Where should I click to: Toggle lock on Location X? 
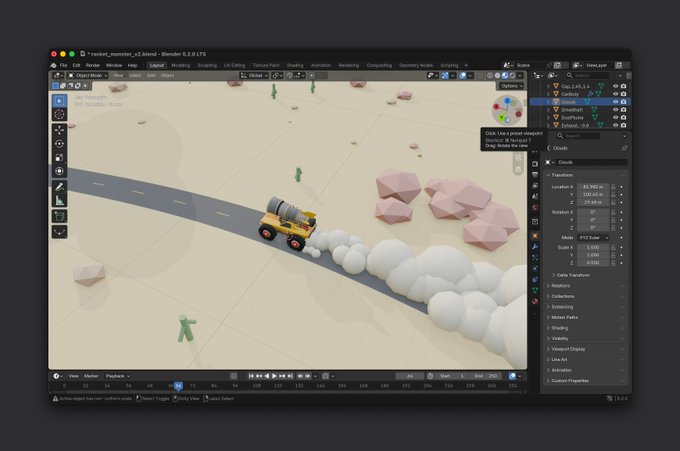pyautogui.click(x=613, y=187)
